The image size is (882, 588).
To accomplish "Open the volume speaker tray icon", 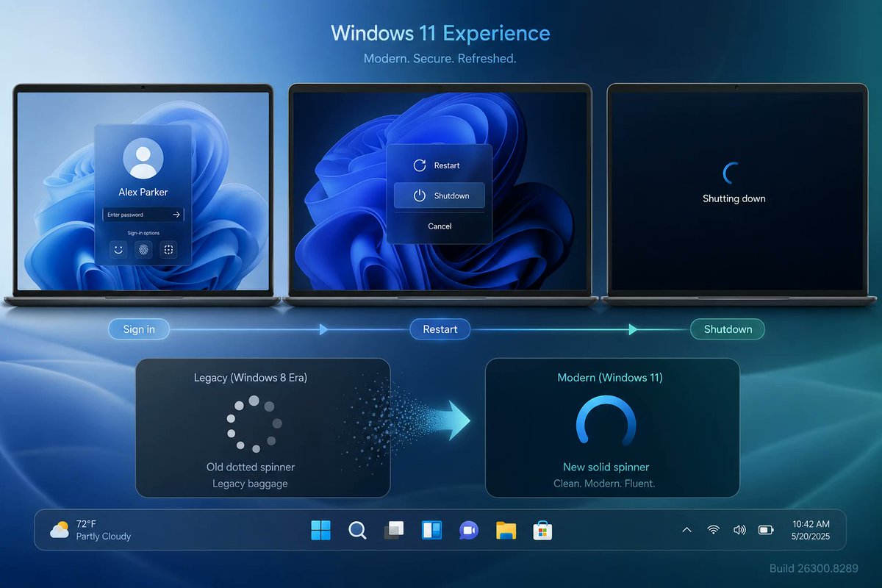I will click(x=739, y=530).
